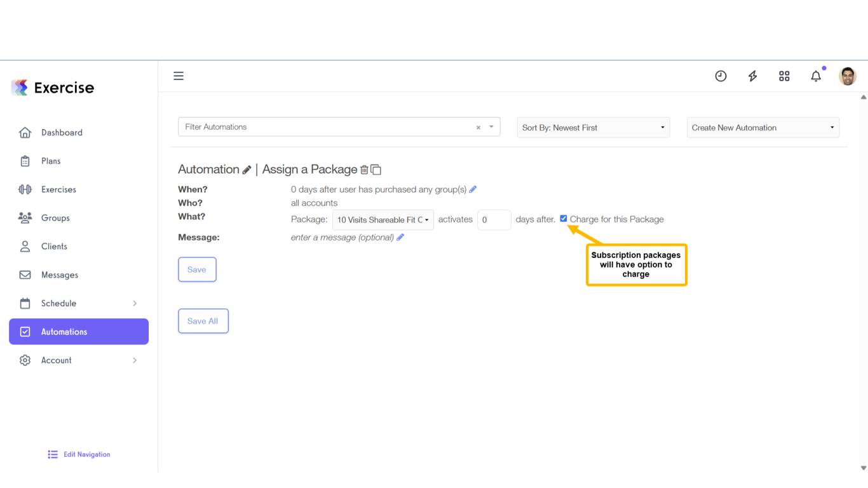This screenshot has height=488, width=868.
Task: Click the pencil icon beside Automation title
Action: (247, 170)
